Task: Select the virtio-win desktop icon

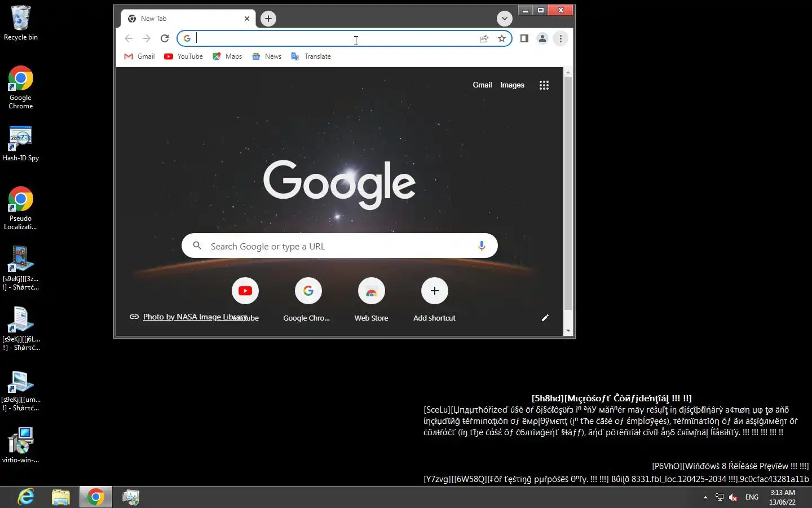Action: pyautogui.click(x=21, y=445)
